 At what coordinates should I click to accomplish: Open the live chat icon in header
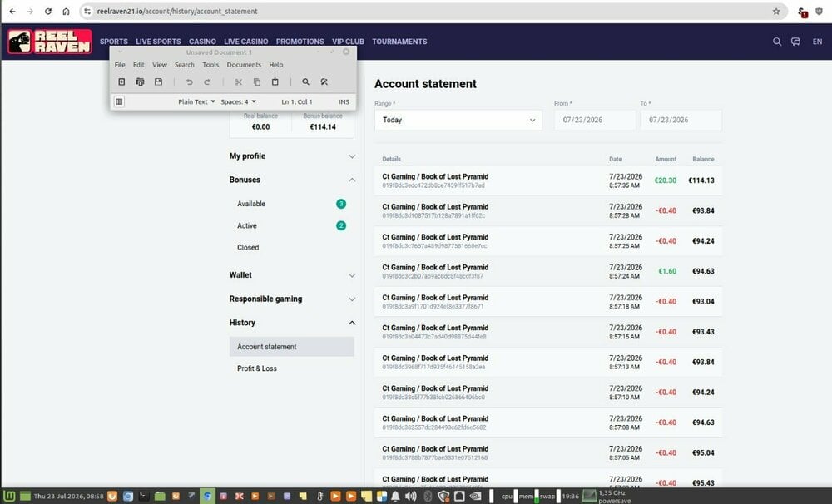tap(795, 42)
